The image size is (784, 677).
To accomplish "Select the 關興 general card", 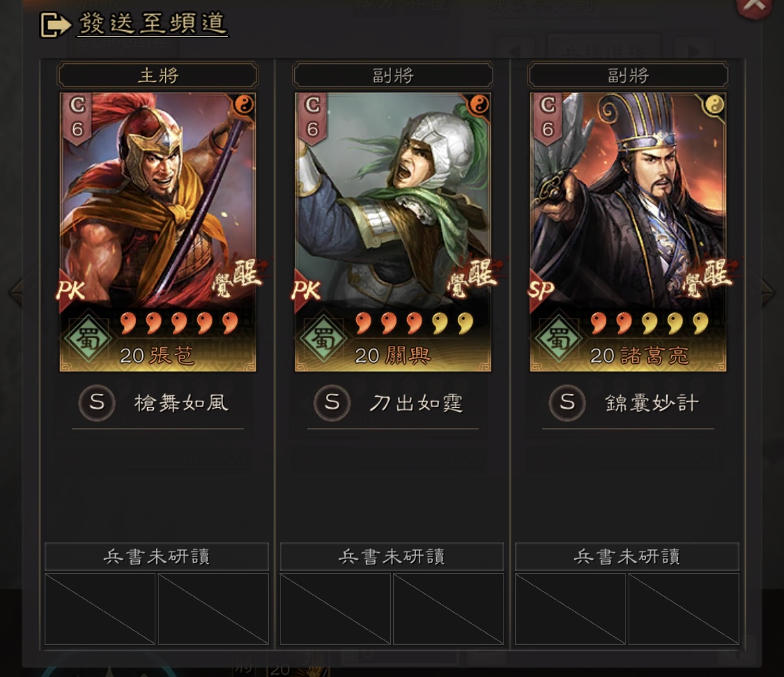I will click(x=393, y=231).
